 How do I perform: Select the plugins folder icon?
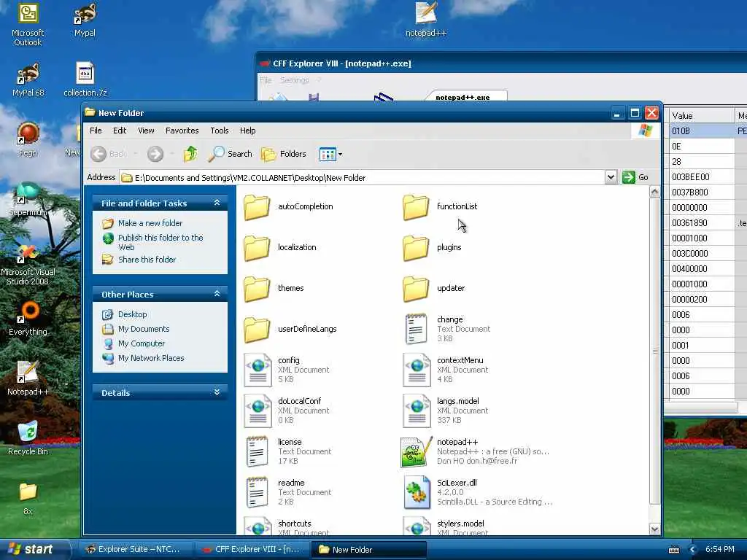click(x=415, y=248)
